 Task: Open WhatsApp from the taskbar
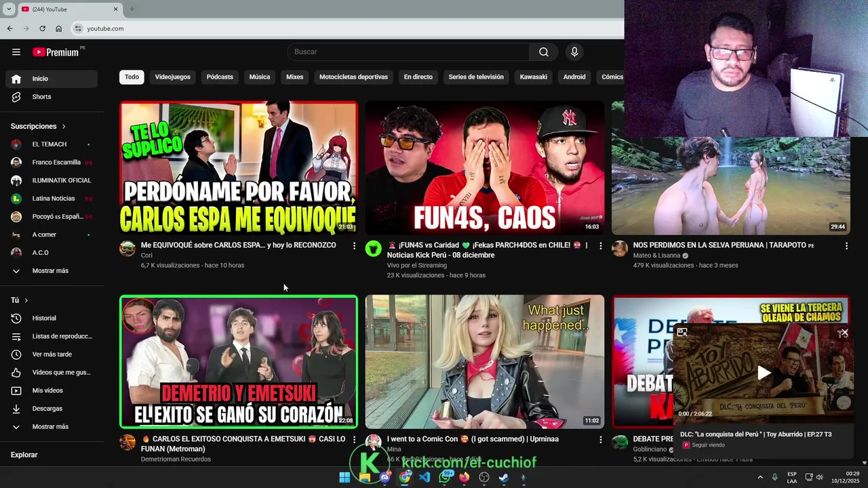pos(444,477)
